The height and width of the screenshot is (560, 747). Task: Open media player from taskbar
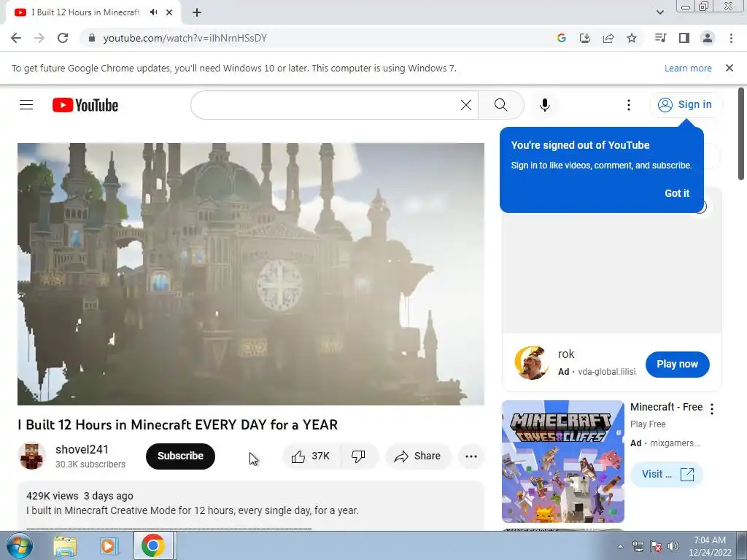(109, 545)
